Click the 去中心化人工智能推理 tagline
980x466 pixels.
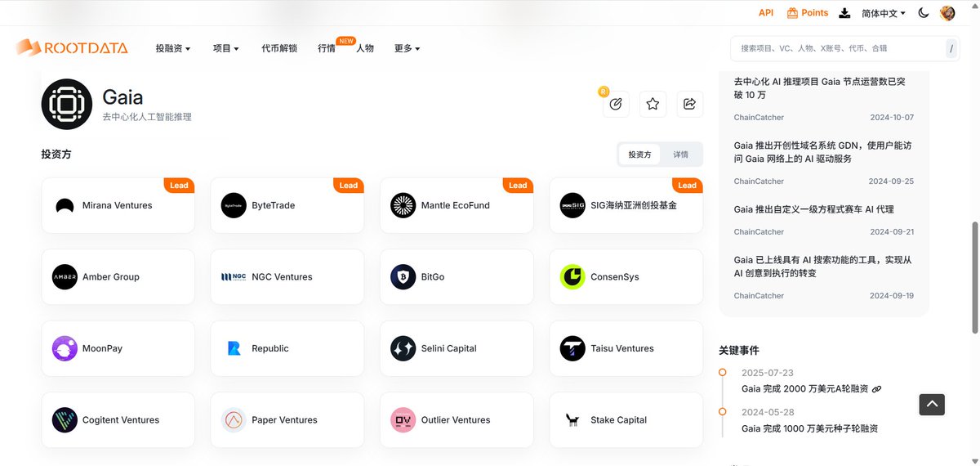click(x=147, y=118)
